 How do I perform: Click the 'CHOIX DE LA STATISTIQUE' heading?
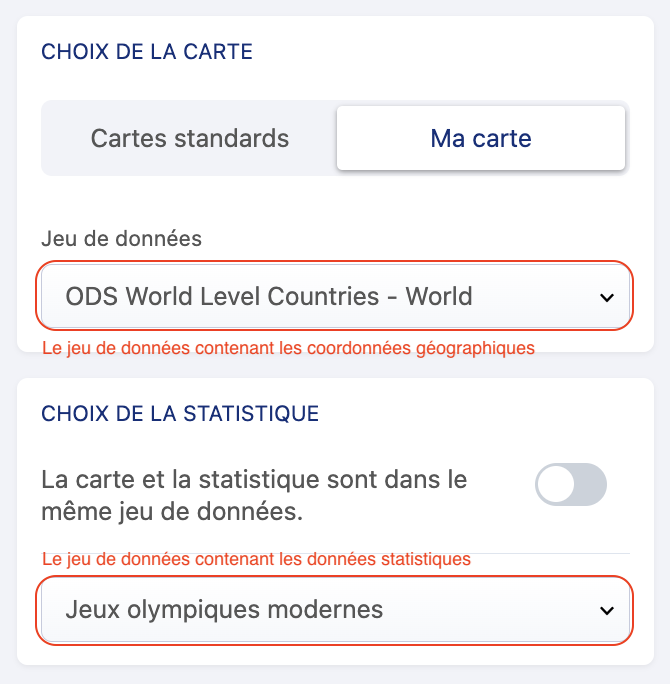pyautogui.click(x=179, y=412)
